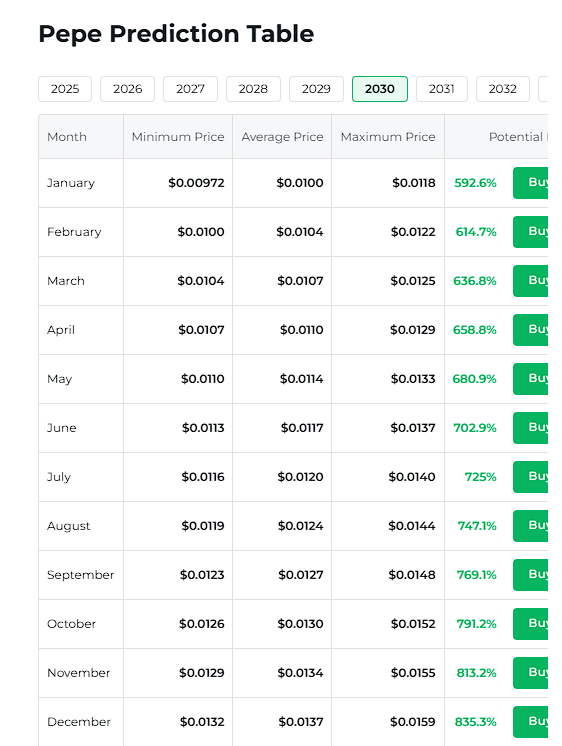The width and height of the screenshot is (562, 746).
Task: Click Buy button in December row
Action: coord(531,722)
